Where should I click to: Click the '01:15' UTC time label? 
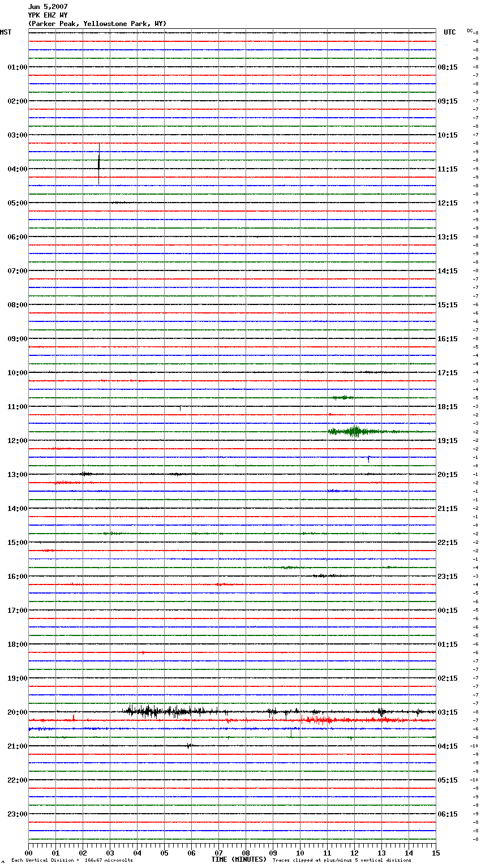[448, 644]
